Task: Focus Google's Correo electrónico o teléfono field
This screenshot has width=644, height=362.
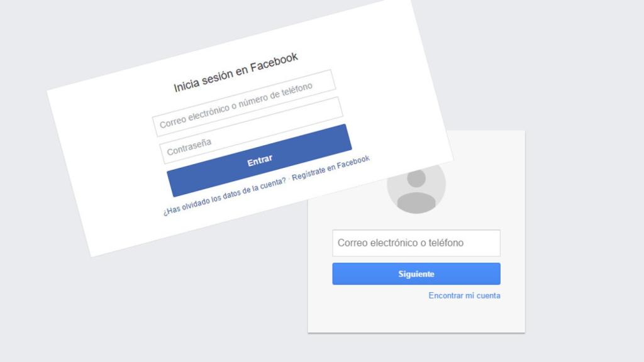Action: [416, 243]
